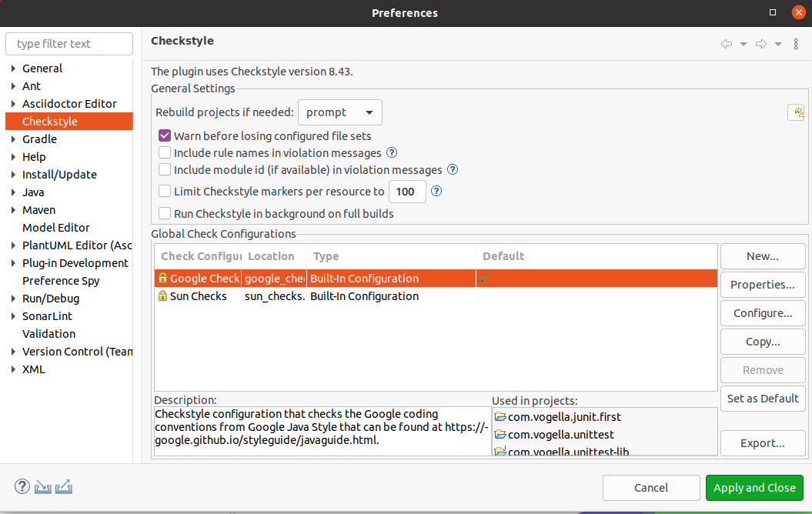This screenshot has height=514, width=812.
Task: Select Validation preference page
Action: [x=48, y=334]
